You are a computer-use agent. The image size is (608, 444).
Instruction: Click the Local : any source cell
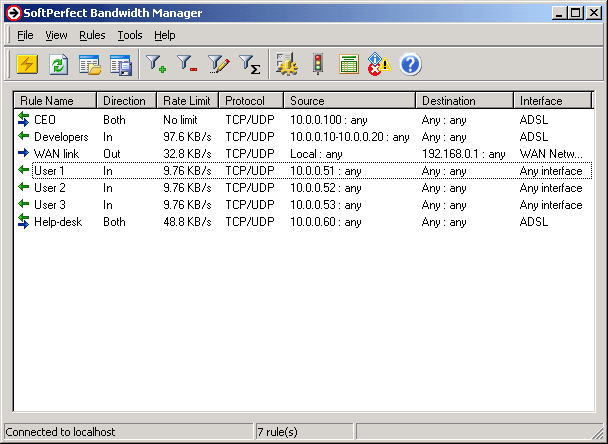pyautogui.click(x=316, y=154)
